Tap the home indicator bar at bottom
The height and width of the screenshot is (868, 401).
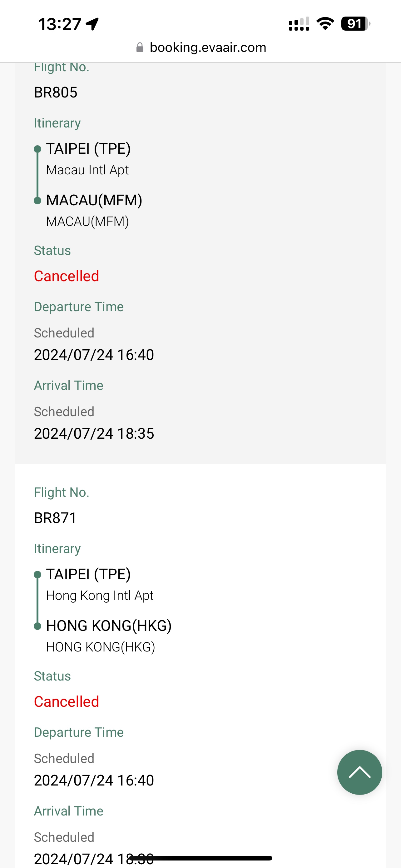click(x=201, y=858)
